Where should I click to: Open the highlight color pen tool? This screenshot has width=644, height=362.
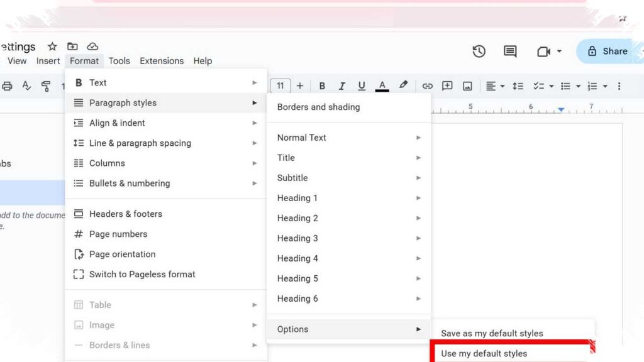pos(403,85)
